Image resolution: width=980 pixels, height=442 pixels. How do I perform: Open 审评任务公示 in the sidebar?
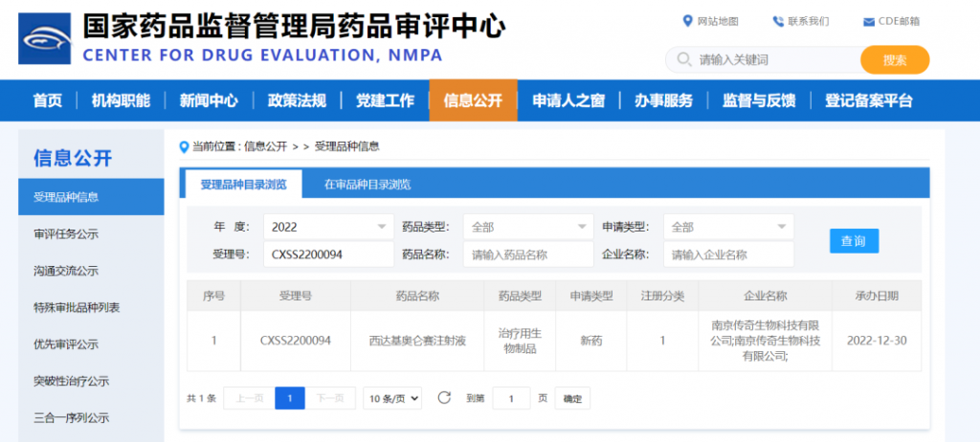click(x=66, y=234)
